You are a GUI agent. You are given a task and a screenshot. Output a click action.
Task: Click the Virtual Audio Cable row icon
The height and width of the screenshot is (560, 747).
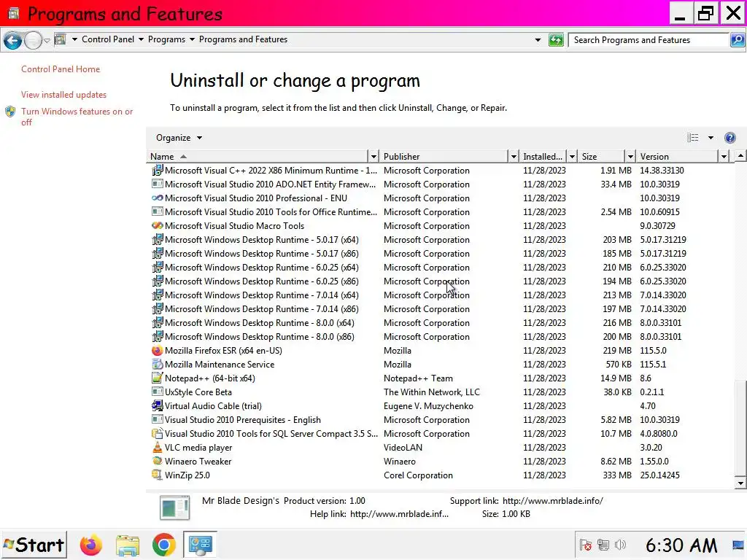[x=158, y=406]
